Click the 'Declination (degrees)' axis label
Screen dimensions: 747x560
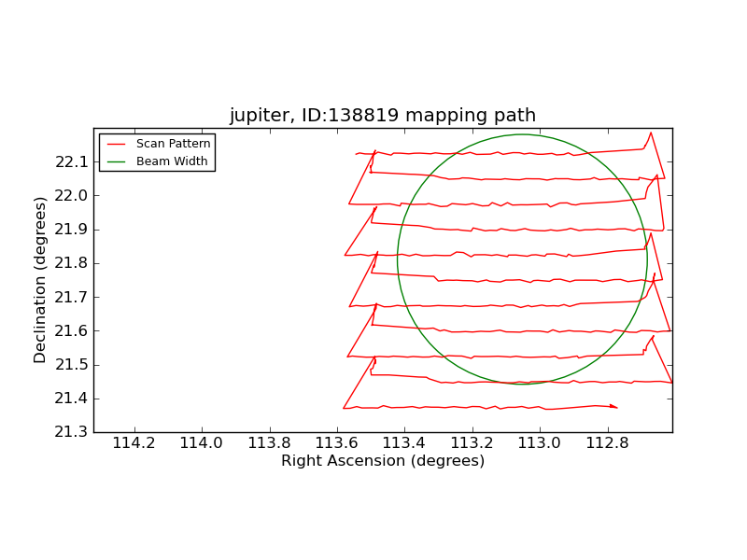click(x=39, y=280)
